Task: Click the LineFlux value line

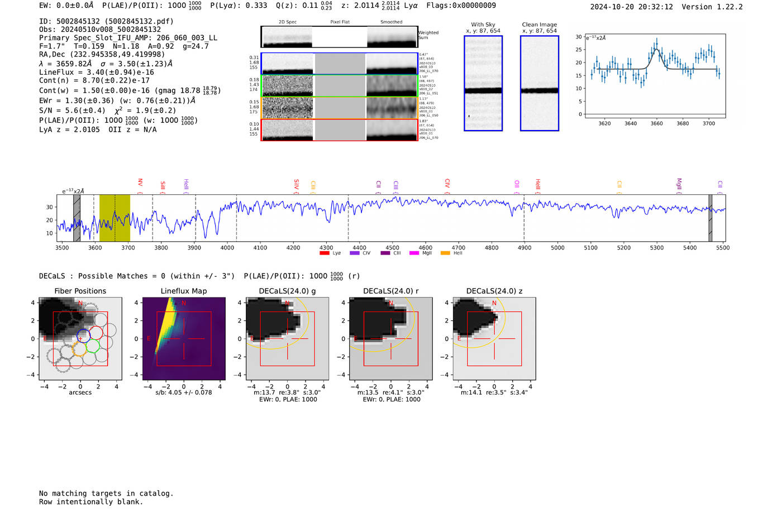Action: [x=97, y=72]
